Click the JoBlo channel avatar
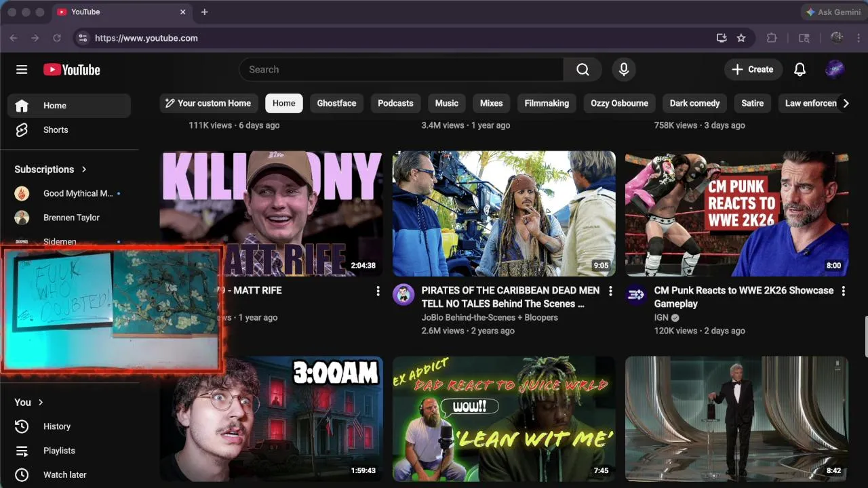The width and height of the screenshot is (868, 488). [403, 295]
